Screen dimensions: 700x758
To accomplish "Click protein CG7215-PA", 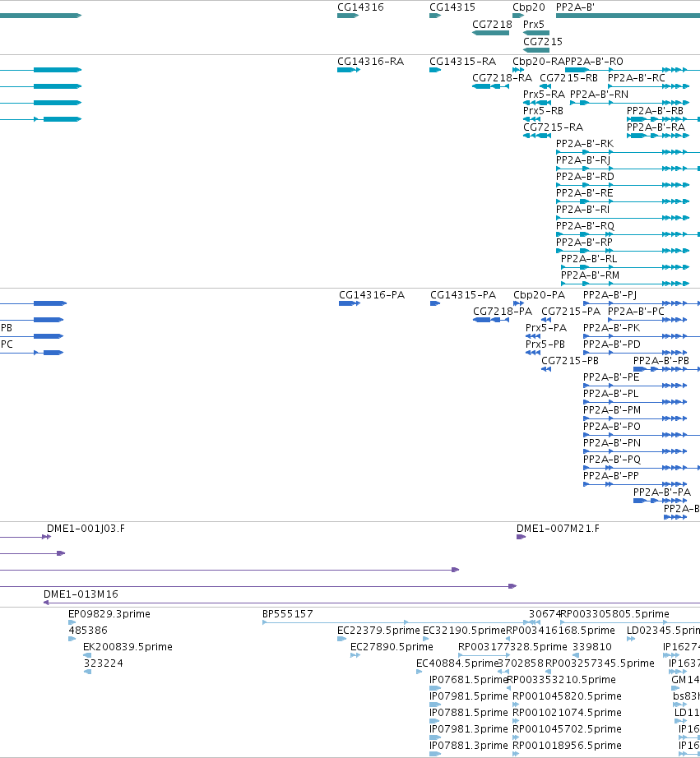I will coord(571,312).
